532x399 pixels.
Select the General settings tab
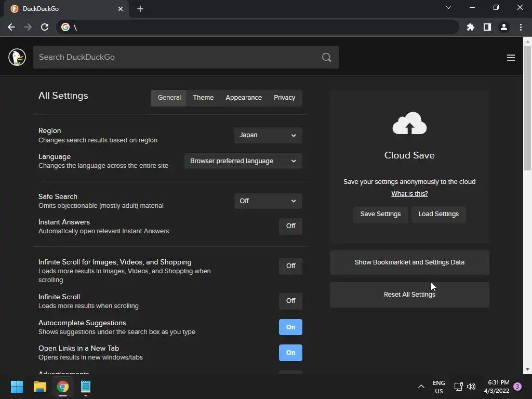click(x=169, y=98)
